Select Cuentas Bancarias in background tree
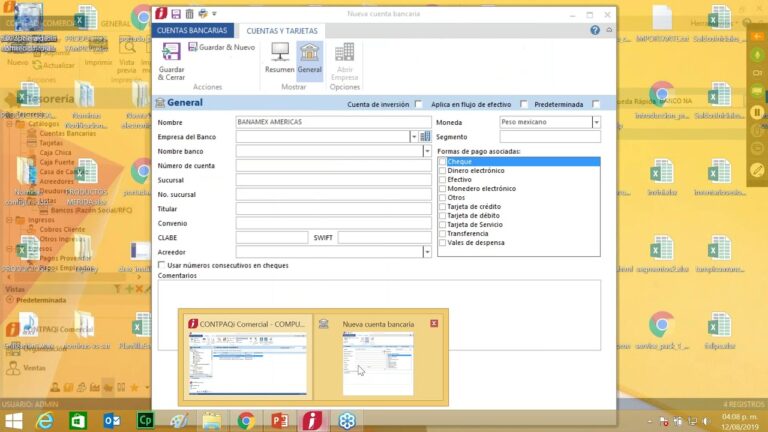The width and height of the screenshot is (768, 432). click(68, 133)
